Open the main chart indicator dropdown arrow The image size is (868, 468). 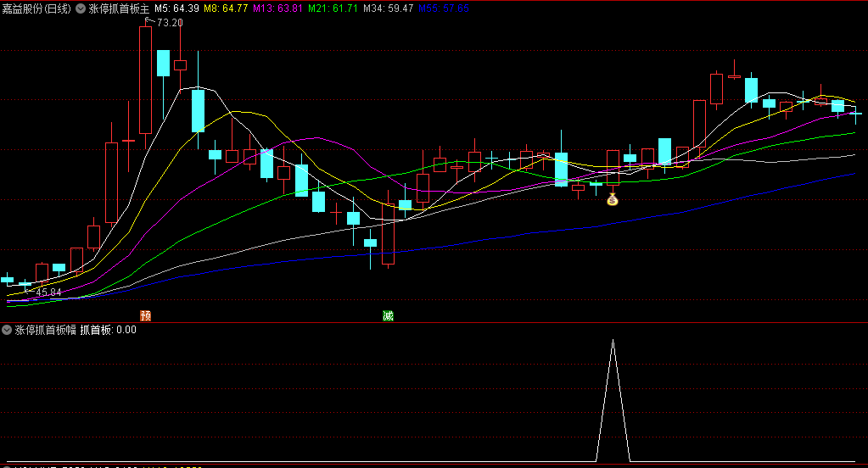[x=81, y=8]
